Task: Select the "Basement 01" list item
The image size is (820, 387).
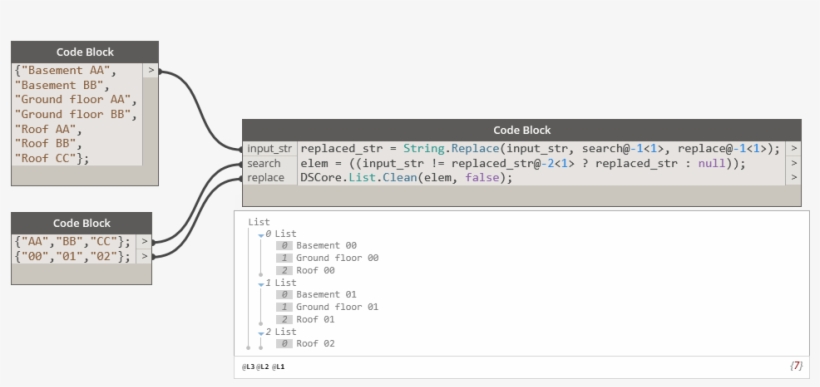Action: tap(326, 294)
